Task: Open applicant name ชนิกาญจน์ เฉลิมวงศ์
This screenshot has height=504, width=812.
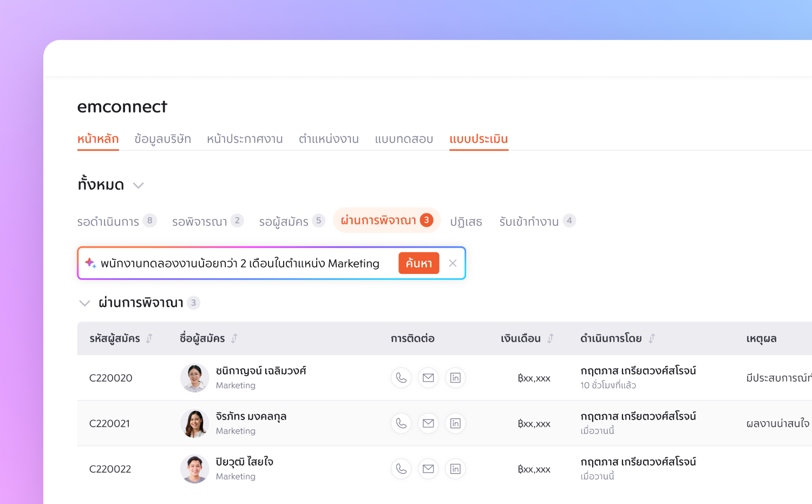Action: click(261, 371)
